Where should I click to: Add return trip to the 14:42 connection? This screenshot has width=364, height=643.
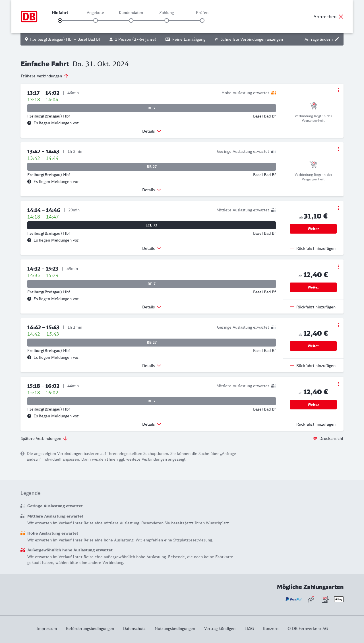(x=313, y=366)
